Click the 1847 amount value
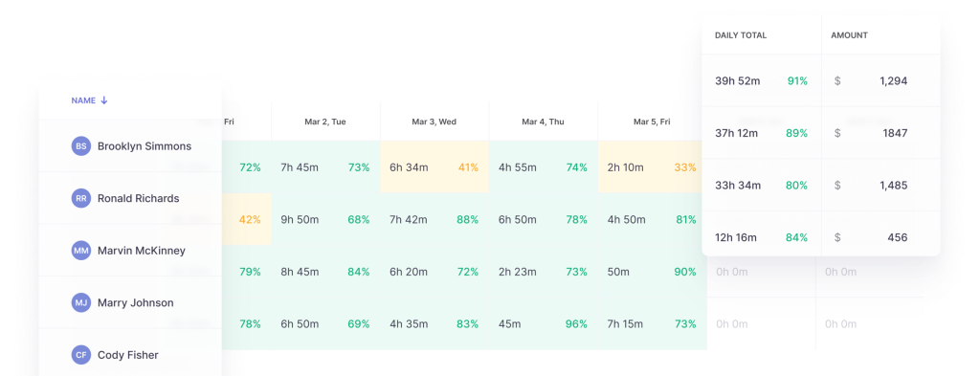The width and height of the screenshot is (980, 376). 896,133
